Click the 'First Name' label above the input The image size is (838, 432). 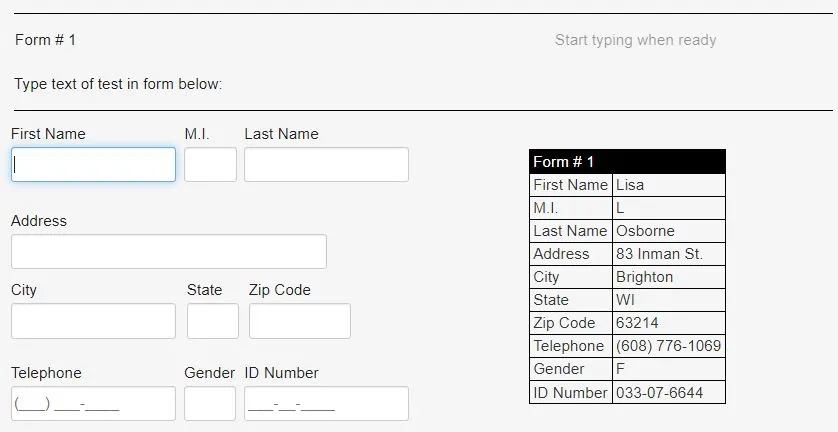pyautogui.click(x=48, y=134)
